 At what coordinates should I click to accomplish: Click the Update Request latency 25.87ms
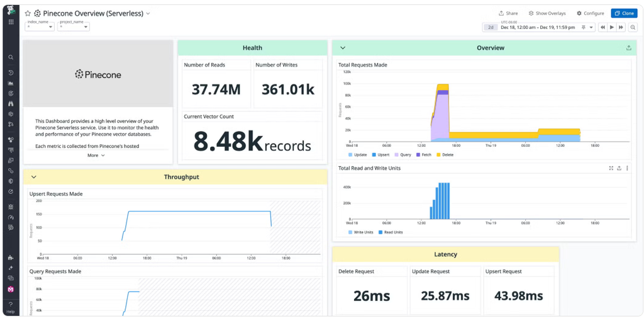pos(445,296)
